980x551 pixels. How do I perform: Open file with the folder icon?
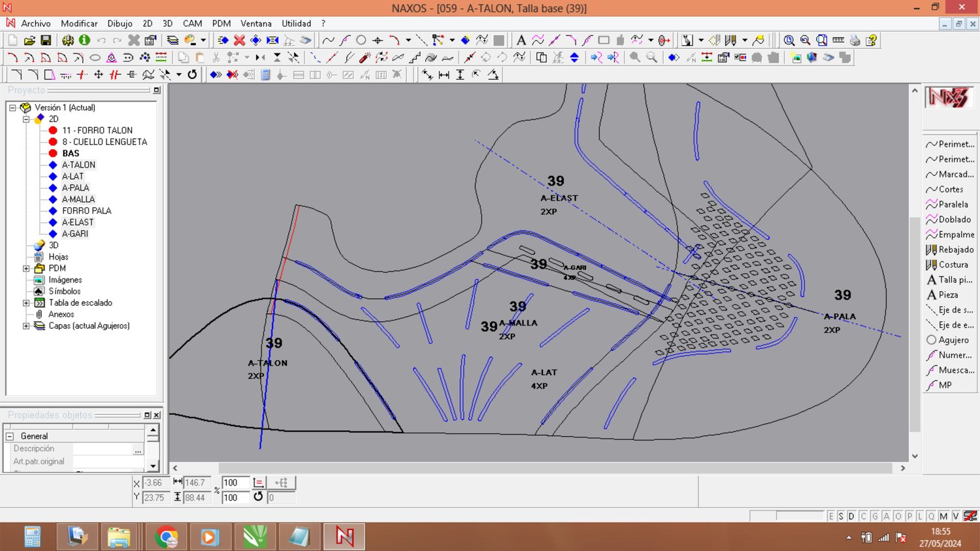click(x=29, y=41)
